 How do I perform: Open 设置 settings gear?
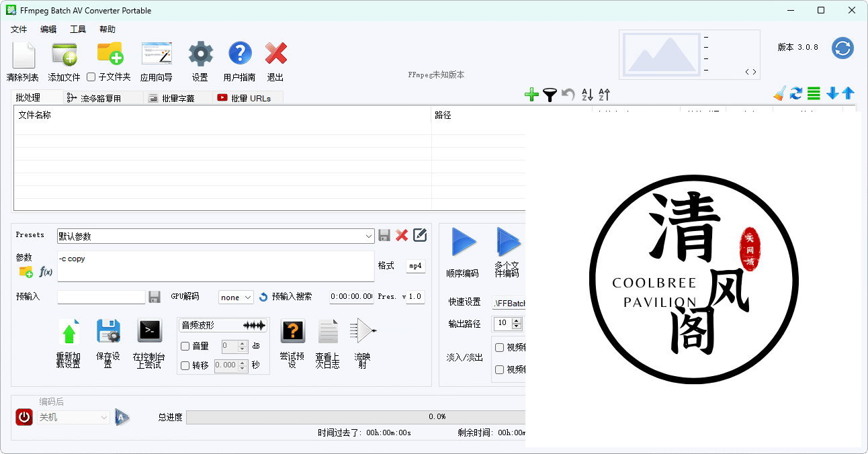(x=200, y=54)
